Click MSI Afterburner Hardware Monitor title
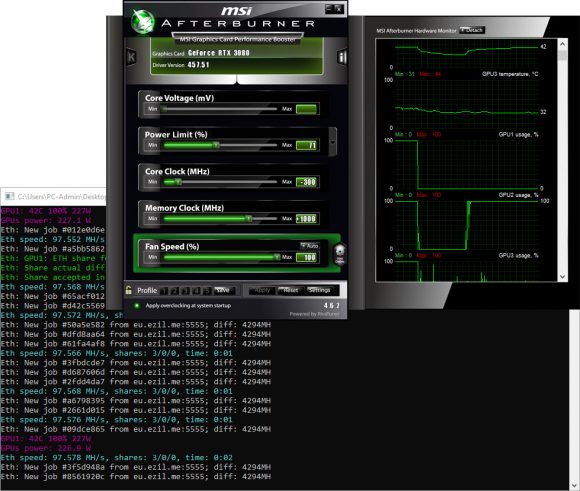 [416, 31]
